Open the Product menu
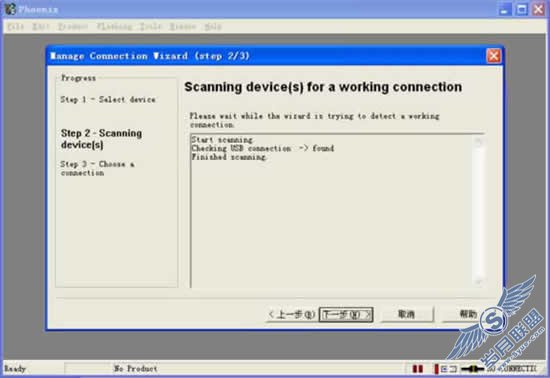This screenshot has width=550, height=378. (x=73, y=27)
